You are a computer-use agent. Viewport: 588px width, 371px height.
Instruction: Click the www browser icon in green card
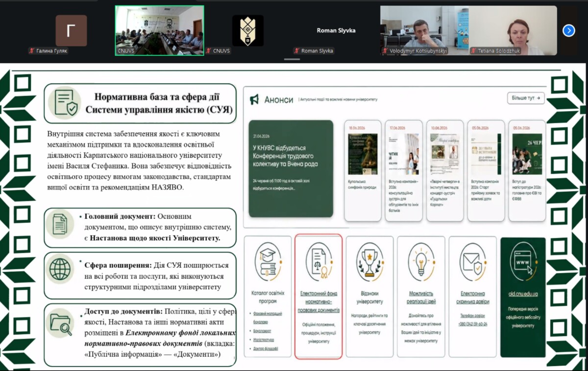point(523,262)
